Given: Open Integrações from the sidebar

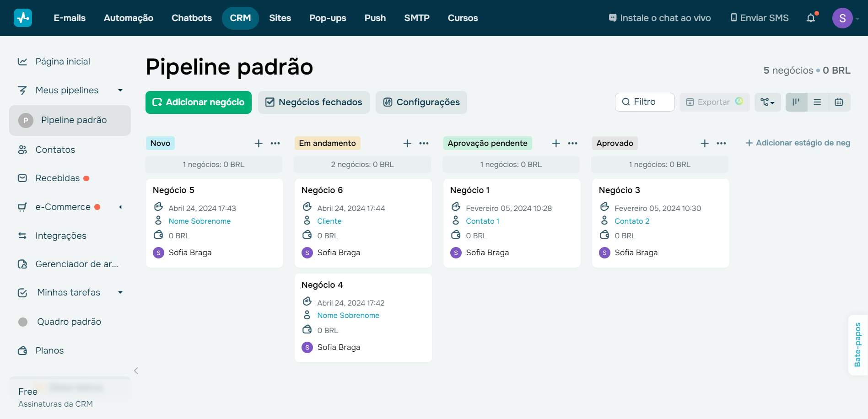Looking at the screenshot, I should [60, 236].
